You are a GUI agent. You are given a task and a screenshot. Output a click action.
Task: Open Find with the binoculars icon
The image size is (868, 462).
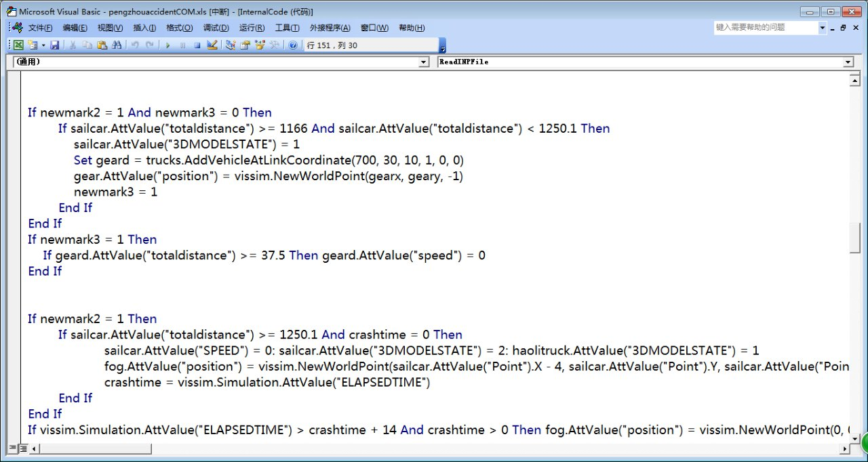pyautogui.click(x=117, y=45)
